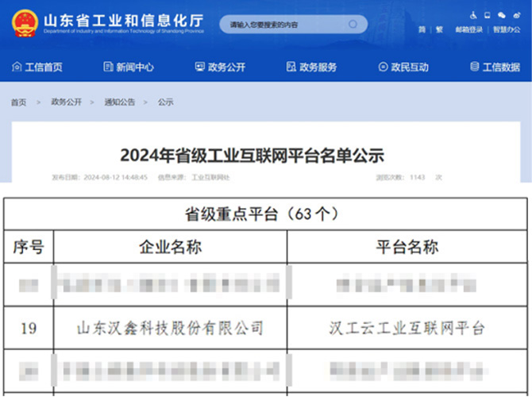Click the 山东省工业和信息化厅 site title
The height and width of the screenshot is (397, 532).
tap(124, 21)
